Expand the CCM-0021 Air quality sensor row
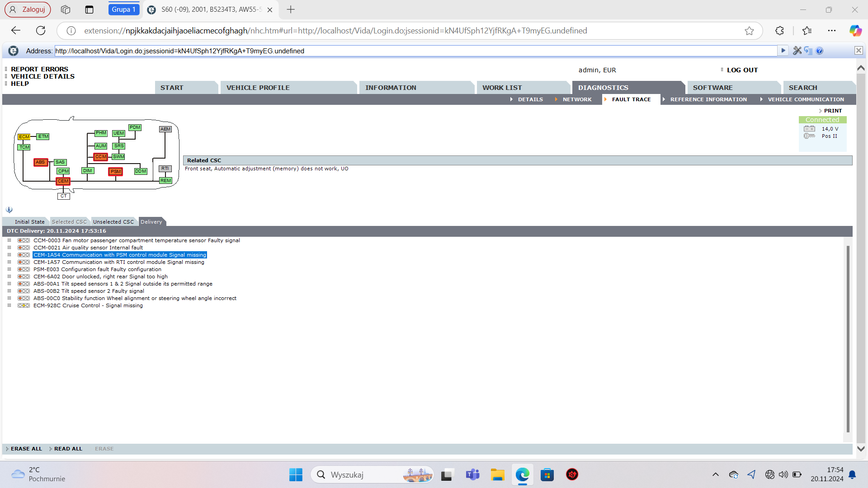Image resolution: width=868 pixels, height=488 pixels. coord(9,248)
